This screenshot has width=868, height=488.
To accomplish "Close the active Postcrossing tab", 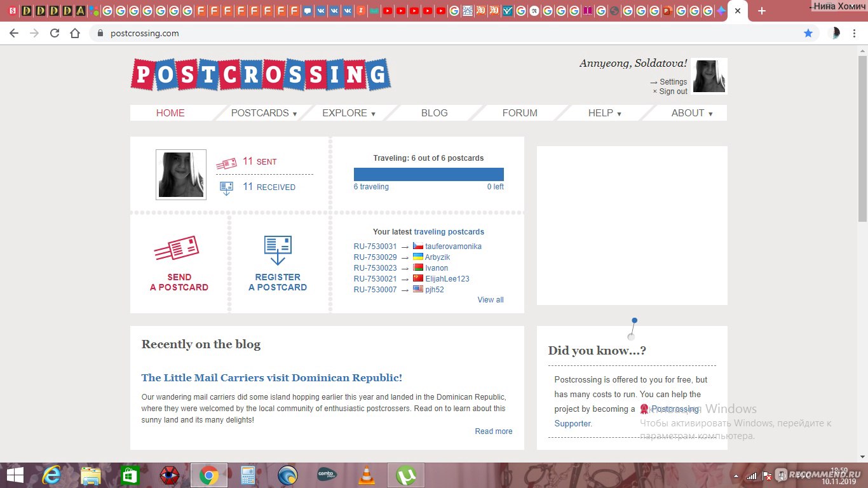I will [738, 11].
